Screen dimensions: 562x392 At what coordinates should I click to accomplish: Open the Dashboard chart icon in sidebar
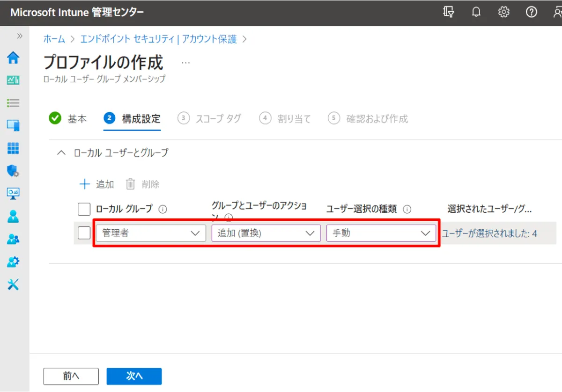13,80
